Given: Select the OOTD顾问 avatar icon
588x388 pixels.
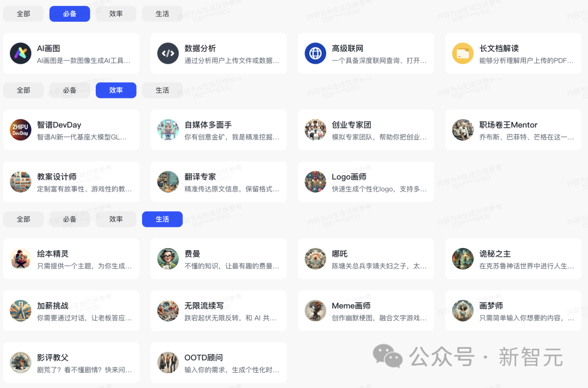Looking at the screenshot, I should tap(168, 362).
